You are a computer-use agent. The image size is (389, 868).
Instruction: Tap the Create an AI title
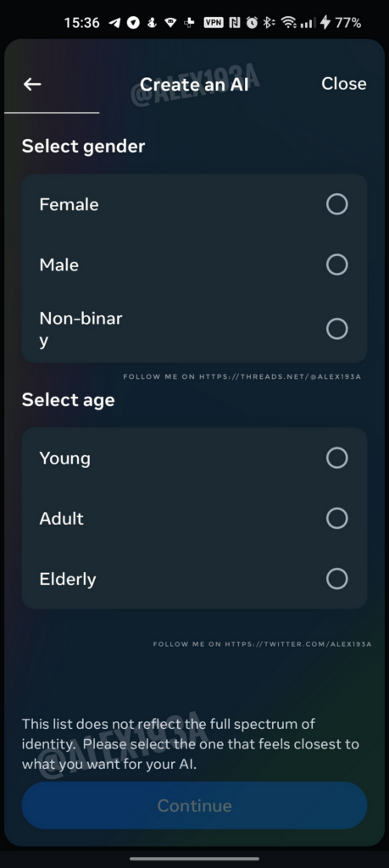click(x=194, y=84)
